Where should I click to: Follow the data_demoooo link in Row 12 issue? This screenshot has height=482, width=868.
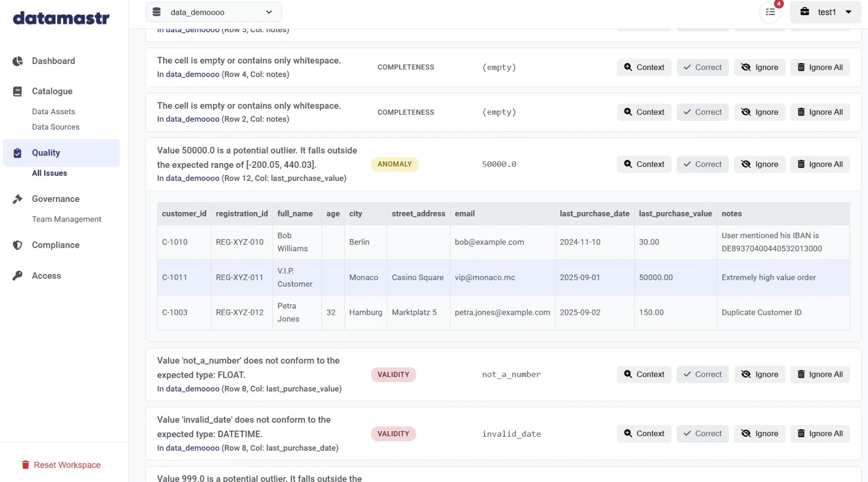[192, 178]
